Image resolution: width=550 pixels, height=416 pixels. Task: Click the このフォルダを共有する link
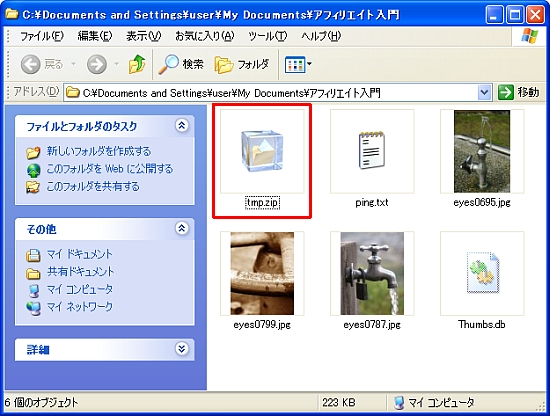click(93, 186)
